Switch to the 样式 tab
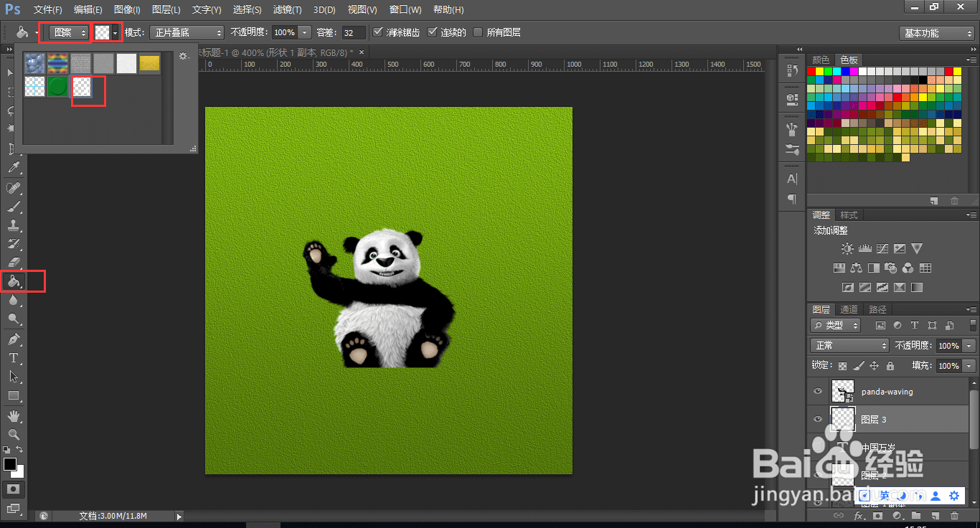Image resolution: width=980 pixels, height=528 pixels. click(x=849, y=214)
